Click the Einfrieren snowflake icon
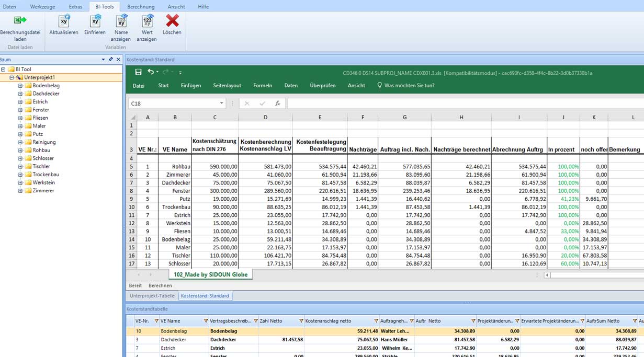Viewport: 644px width, 357px height. click(95, 21)
